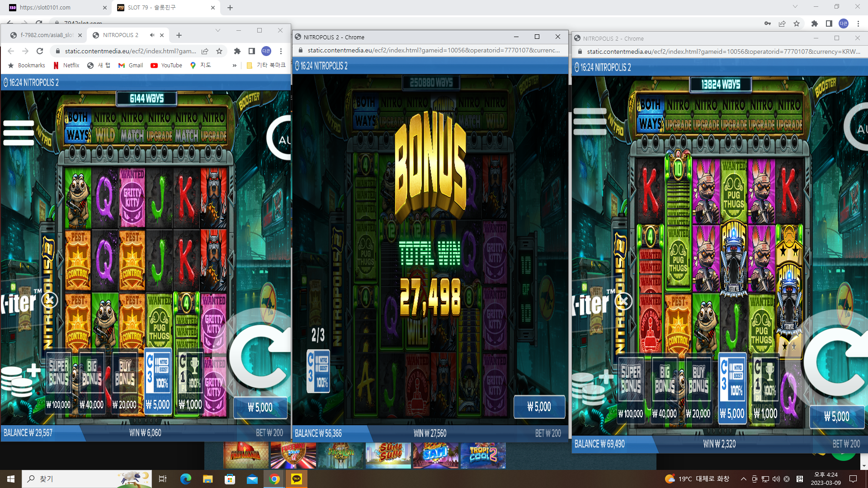
Task: Open File Explorer from taskbar
Action: [x=208, y=479]
